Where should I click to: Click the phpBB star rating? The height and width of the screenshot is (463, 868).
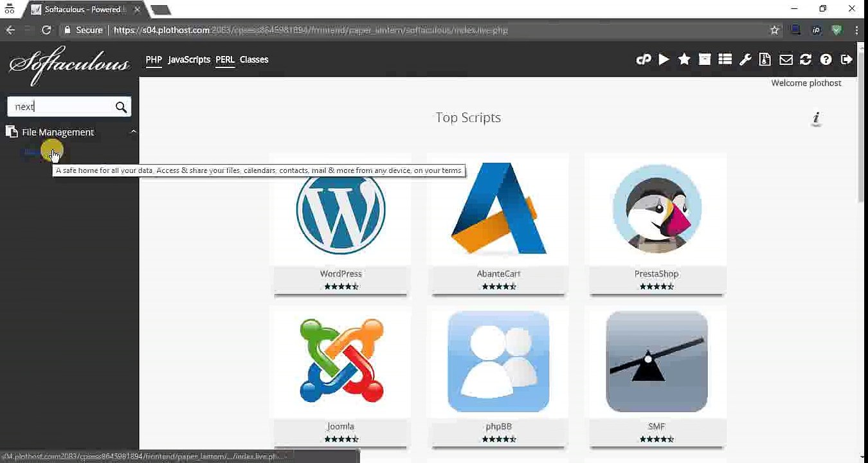[x=499, y=439]
